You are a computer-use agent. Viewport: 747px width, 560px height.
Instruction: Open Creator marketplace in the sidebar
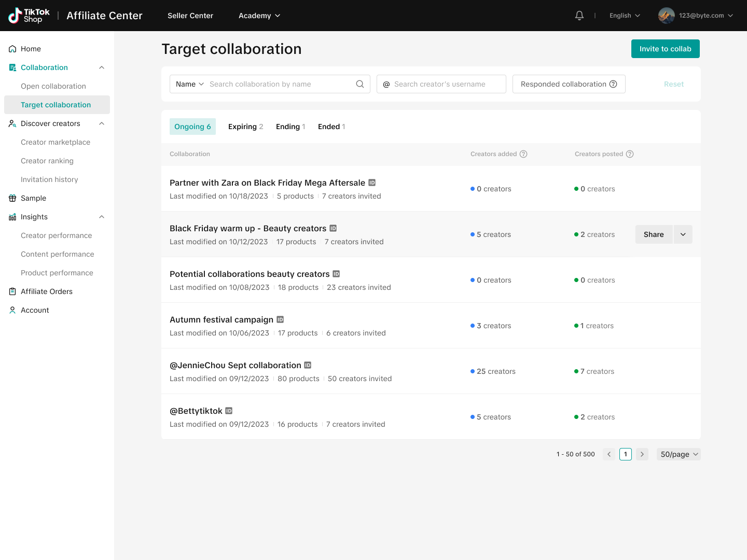tap(56, 142)
